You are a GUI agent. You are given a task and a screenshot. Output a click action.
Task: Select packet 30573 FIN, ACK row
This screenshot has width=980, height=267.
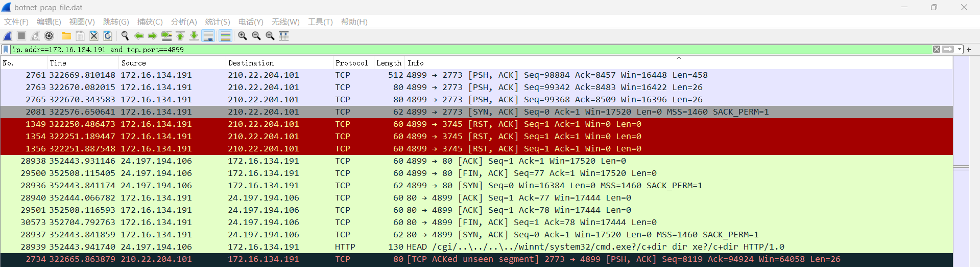[x=476, y=222]
